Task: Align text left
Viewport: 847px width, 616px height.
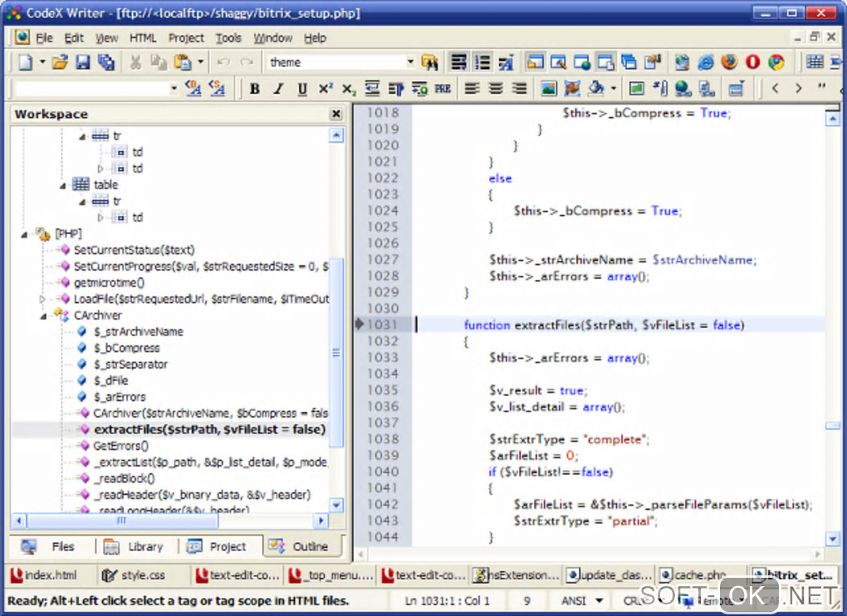Action: [472, 89]
